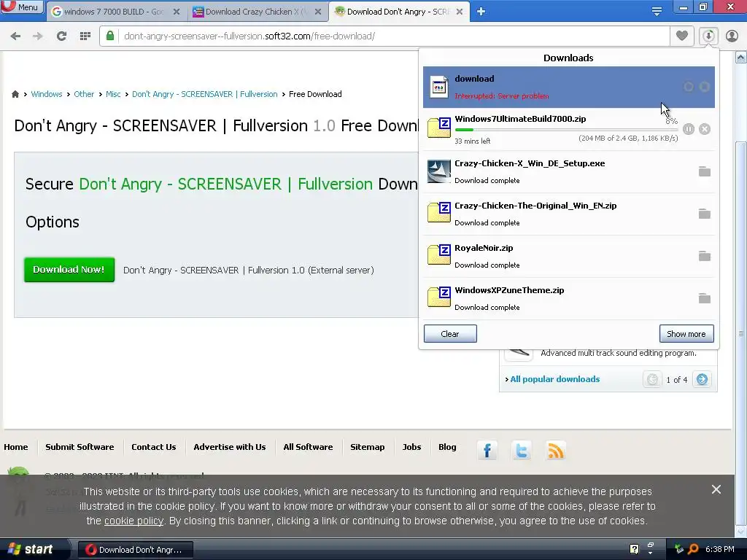Select Opera taskbar button Download Don't Angr…

click(x=135, y=550)
